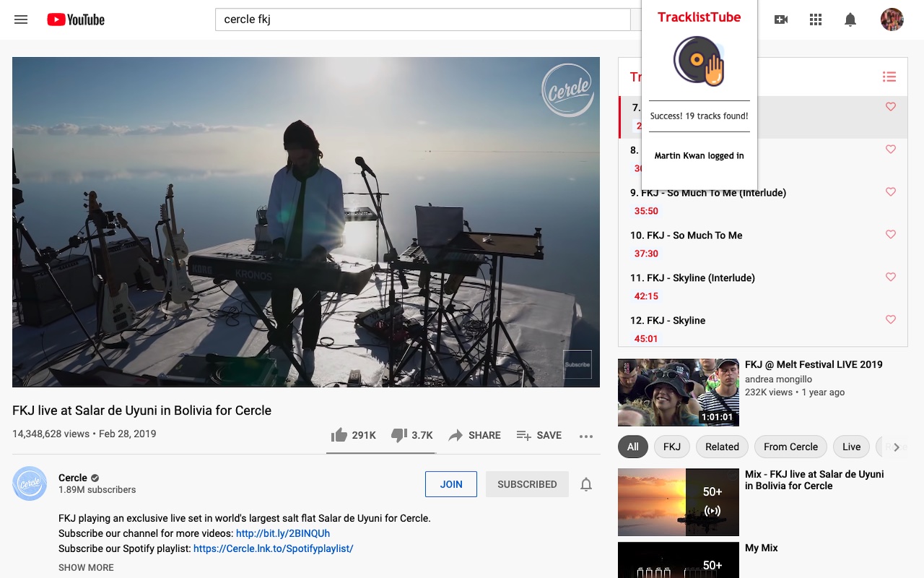Click the SUBSCRIBED button

[x=527, y=484]
